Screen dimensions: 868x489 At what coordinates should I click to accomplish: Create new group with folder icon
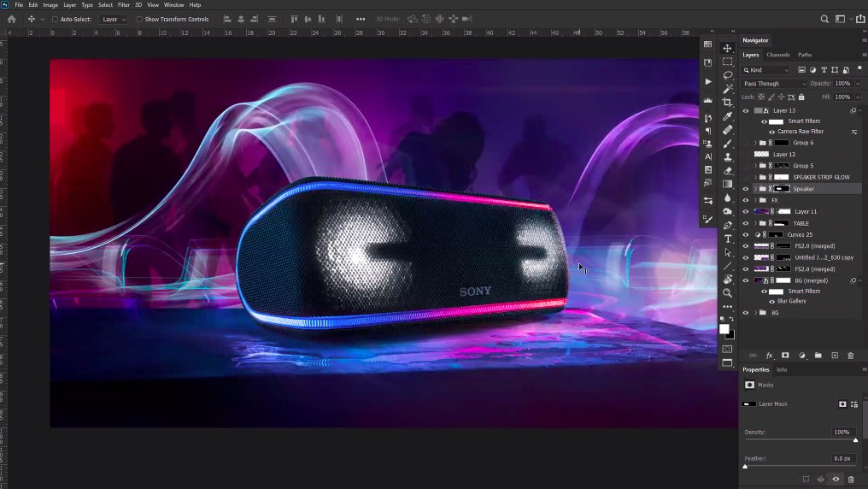818,356
